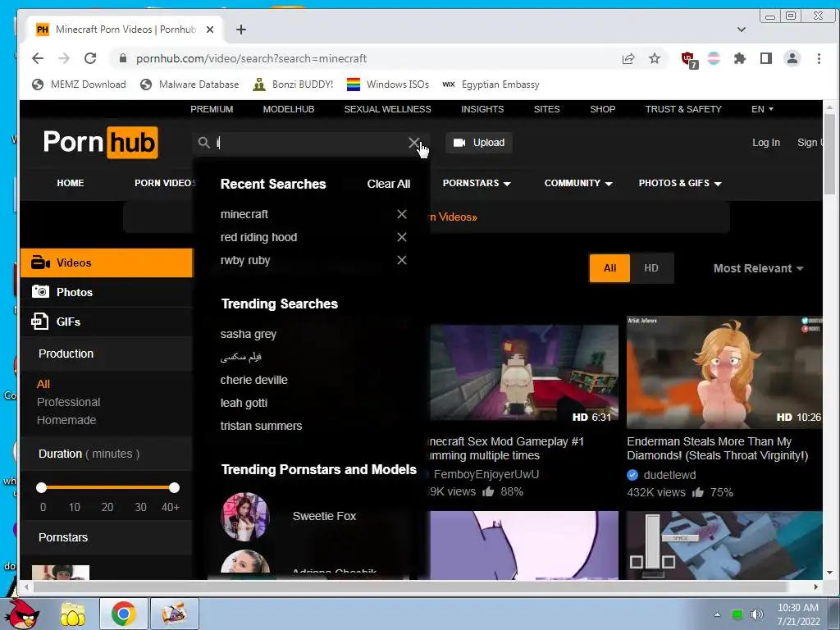840x630 pixels.
Task: Click the magnifier icon in site search
Action: pyautogui.click(x=203, y=143)
